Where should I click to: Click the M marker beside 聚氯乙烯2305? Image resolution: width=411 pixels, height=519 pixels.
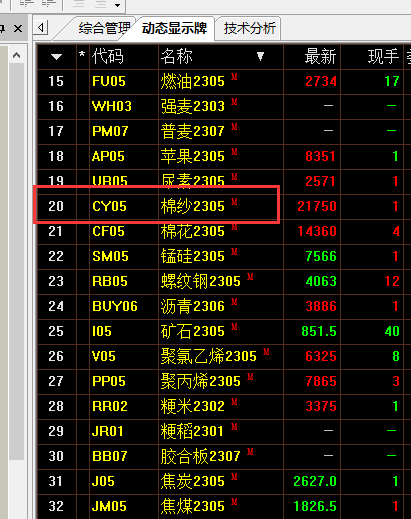click(x=266, y=352)
